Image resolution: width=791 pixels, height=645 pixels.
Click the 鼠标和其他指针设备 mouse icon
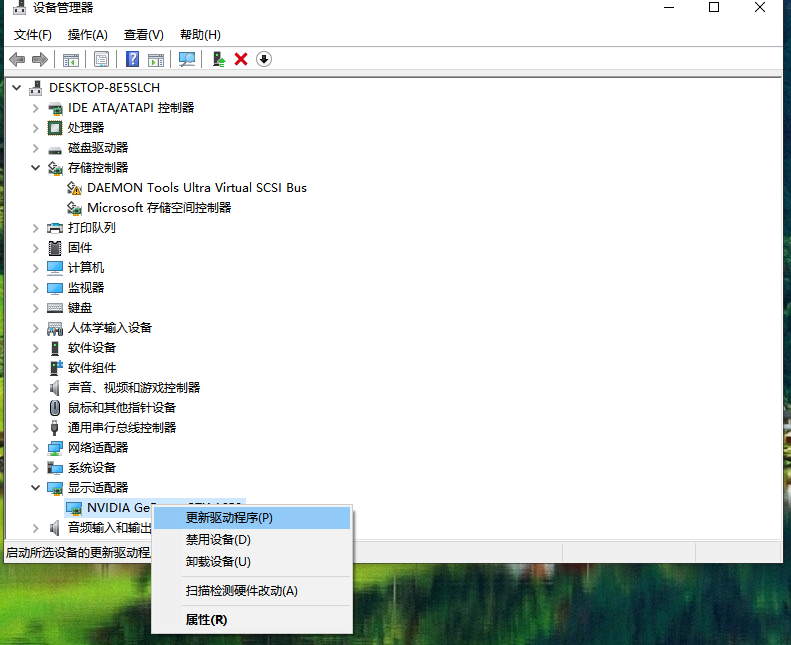(x=54, y=407)
